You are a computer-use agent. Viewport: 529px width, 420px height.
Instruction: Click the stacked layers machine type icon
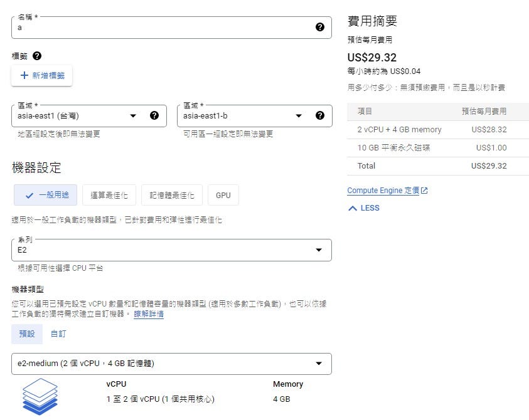pos(40,396)
